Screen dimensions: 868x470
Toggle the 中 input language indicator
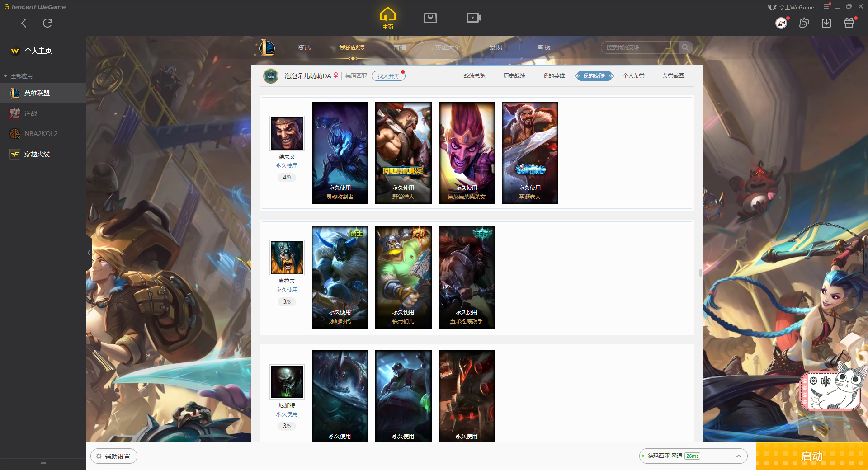[826, 381]
